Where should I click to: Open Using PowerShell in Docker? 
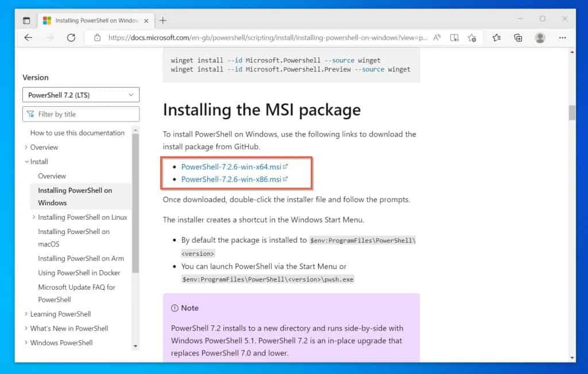tap(79, 272)
